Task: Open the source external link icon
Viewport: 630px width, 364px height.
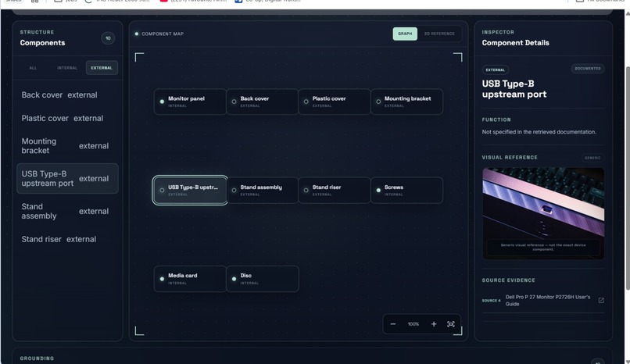Action: (601, 300)
